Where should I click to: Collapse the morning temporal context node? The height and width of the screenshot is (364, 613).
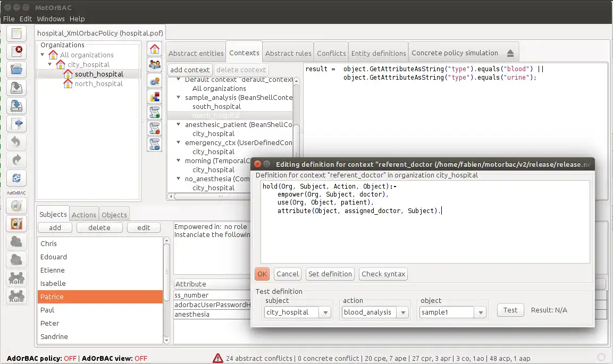178,160
